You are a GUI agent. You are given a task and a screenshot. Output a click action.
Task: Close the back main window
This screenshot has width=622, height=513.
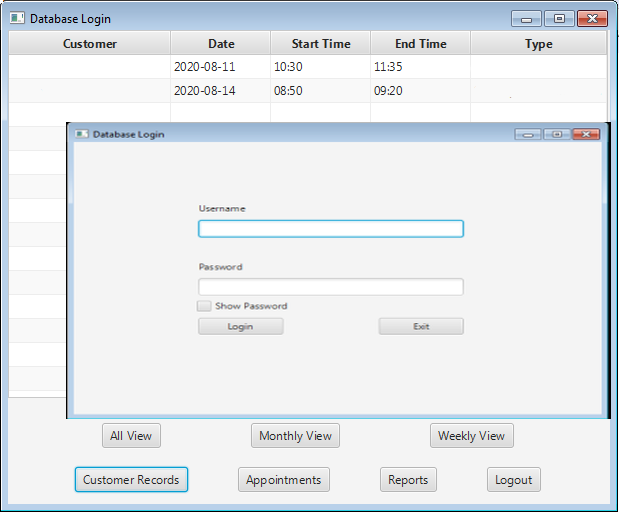click(x=592, y=19)
